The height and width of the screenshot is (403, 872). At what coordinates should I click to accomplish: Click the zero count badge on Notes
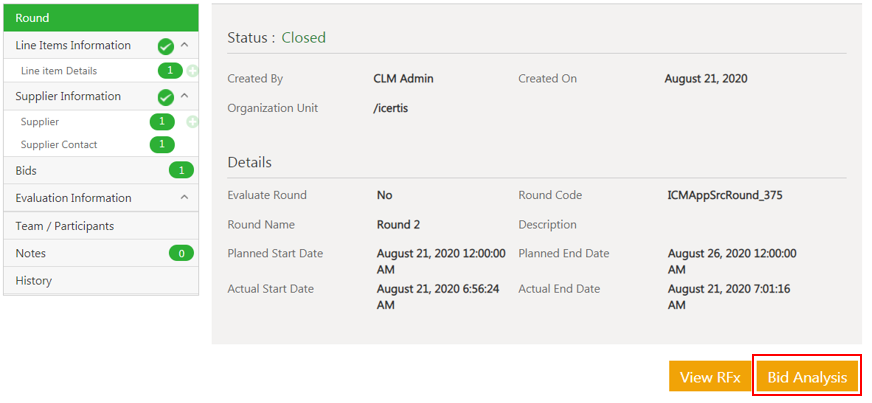point(181,254)
